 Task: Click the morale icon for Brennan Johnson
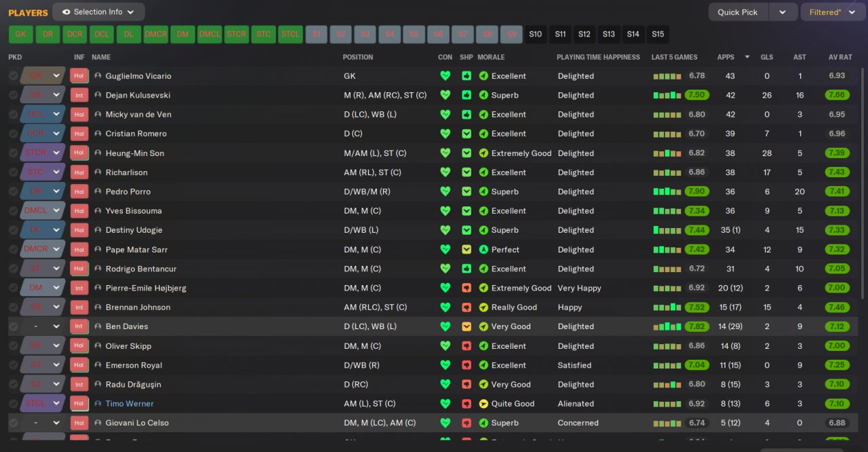point(484,307)
